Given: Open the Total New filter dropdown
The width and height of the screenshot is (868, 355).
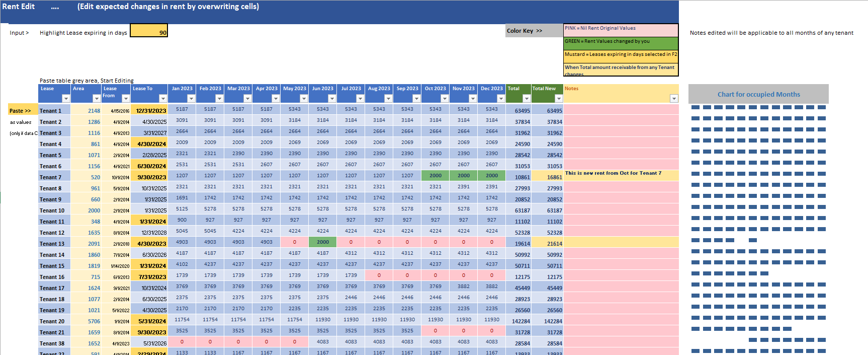Looking at the screenshot, I should click(559, 99).
